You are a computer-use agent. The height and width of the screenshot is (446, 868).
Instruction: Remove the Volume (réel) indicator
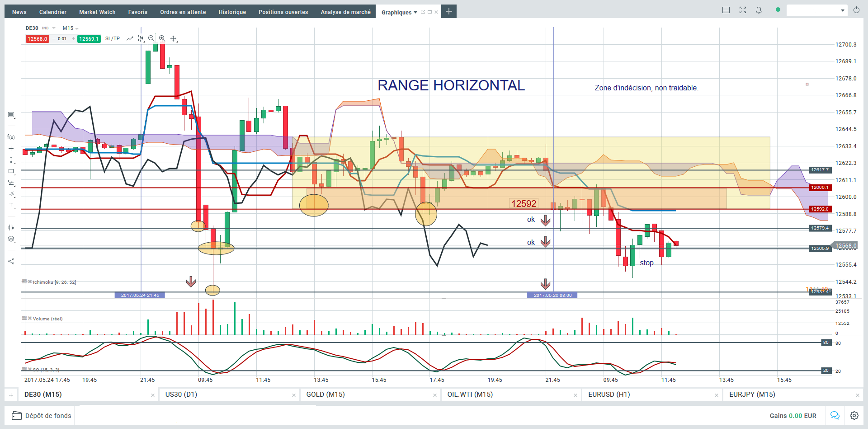point(30,318)
